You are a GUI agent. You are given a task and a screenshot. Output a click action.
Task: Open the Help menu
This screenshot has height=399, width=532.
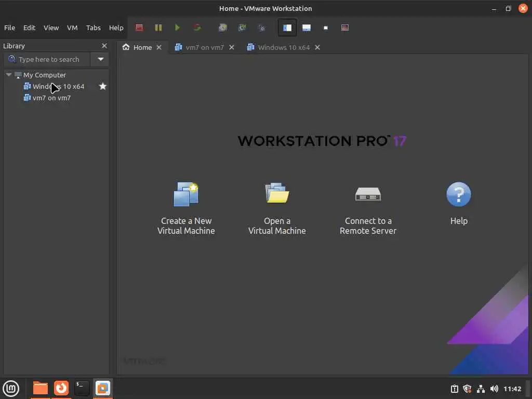(x=116, y=28)
